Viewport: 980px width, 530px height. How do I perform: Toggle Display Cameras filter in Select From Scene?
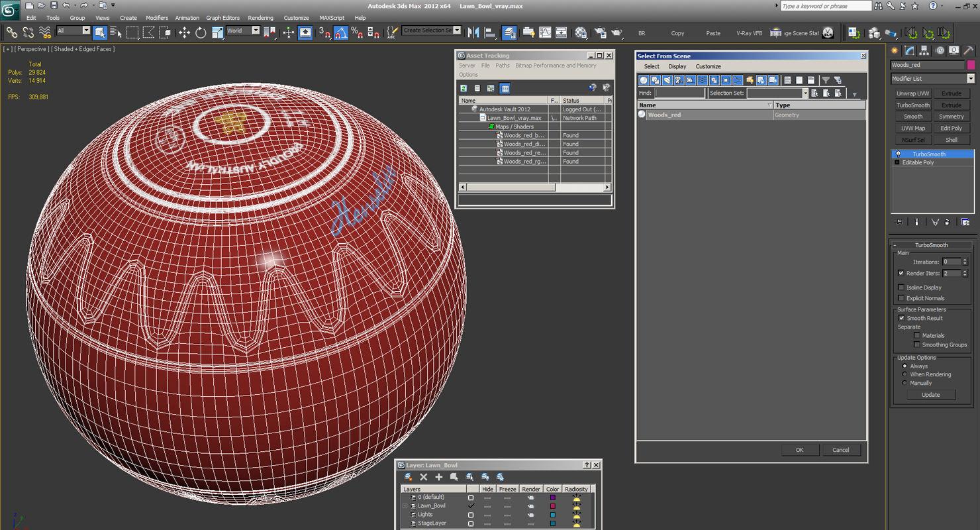coord(679,80)
